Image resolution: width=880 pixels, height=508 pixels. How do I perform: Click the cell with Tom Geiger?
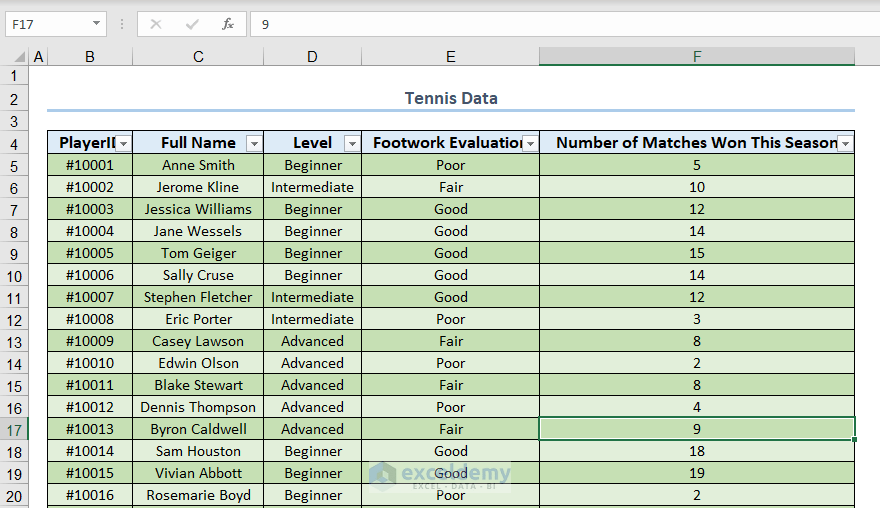[198, 253]
